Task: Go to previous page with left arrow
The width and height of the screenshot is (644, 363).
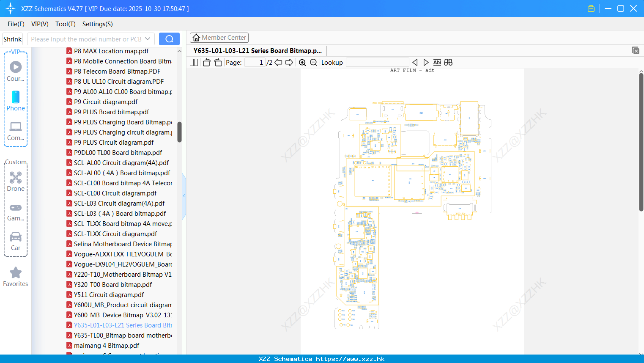Action: tap(278, 62)
